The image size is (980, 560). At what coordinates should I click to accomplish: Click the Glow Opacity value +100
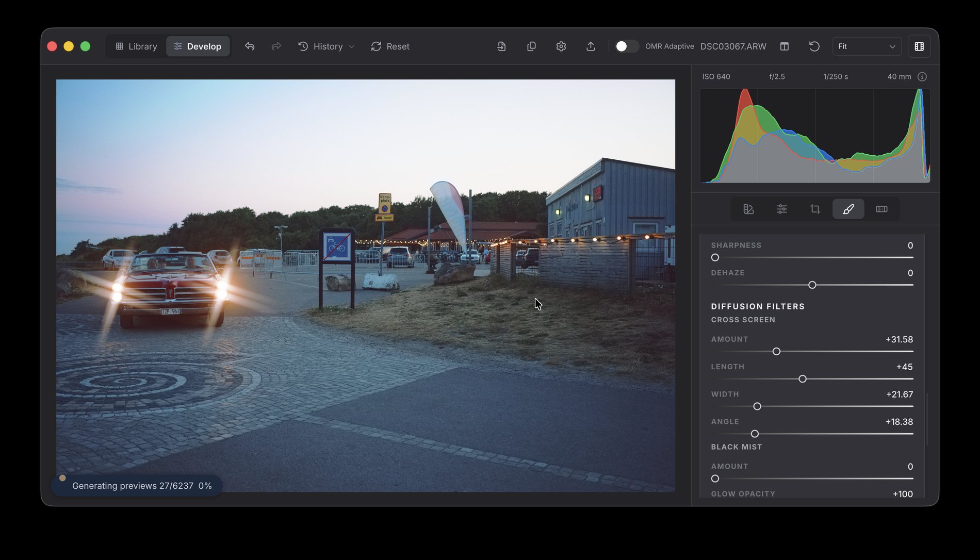pyautogui.click(x=903, y=493)
